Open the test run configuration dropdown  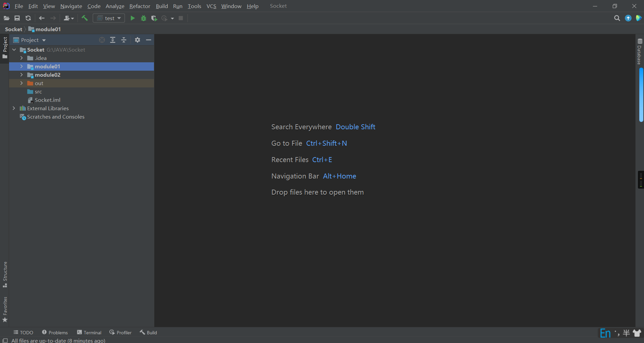tap(109, 18)
